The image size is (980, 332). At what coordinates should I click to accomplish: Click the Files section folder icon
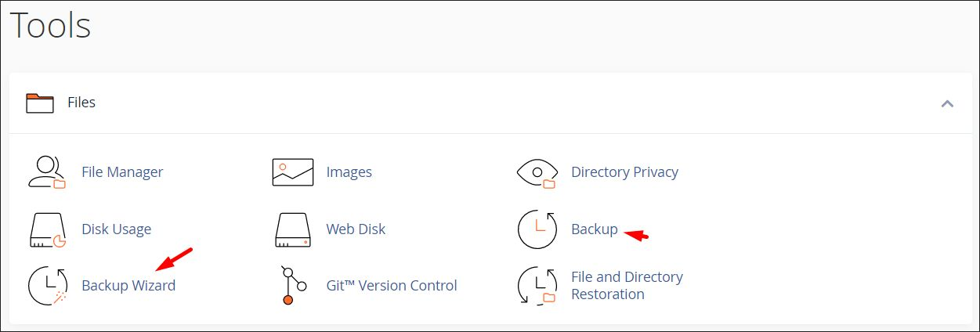(39, 103)
